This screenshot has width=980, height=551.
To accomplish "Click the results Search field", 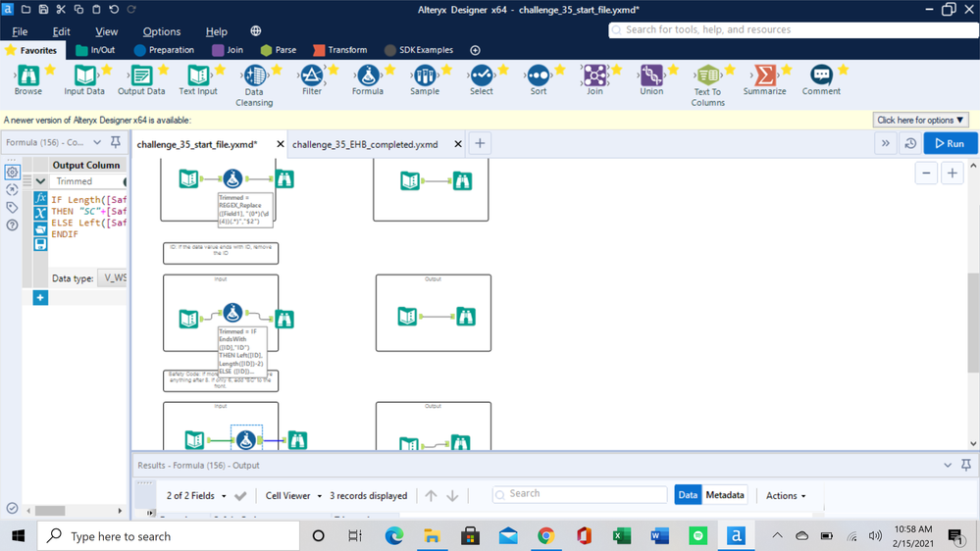I will [x=580, y=493].
